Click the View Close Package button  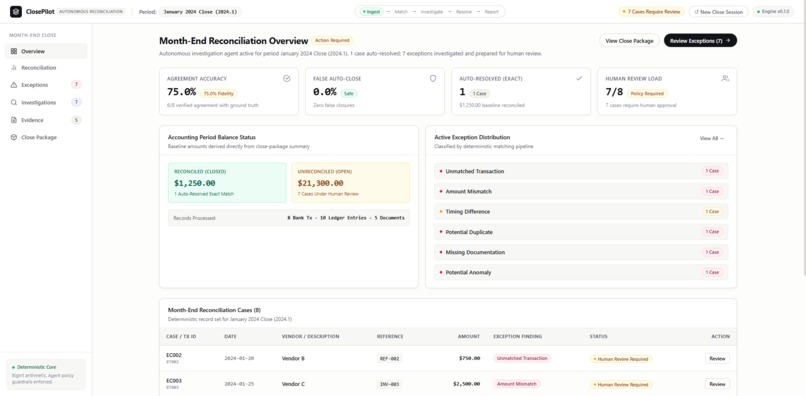(629, 41)
